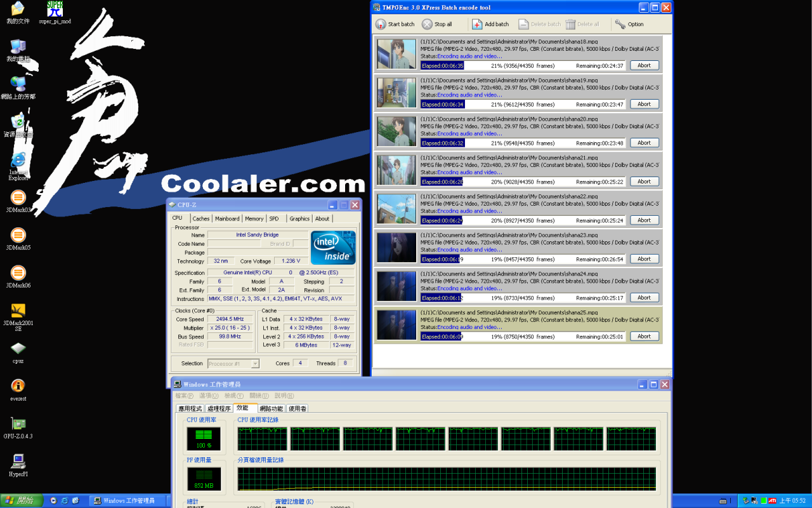Switch to the Graphics tab in CPU-Z
Screen dimensions: 812x508
(x=299, y=218)
